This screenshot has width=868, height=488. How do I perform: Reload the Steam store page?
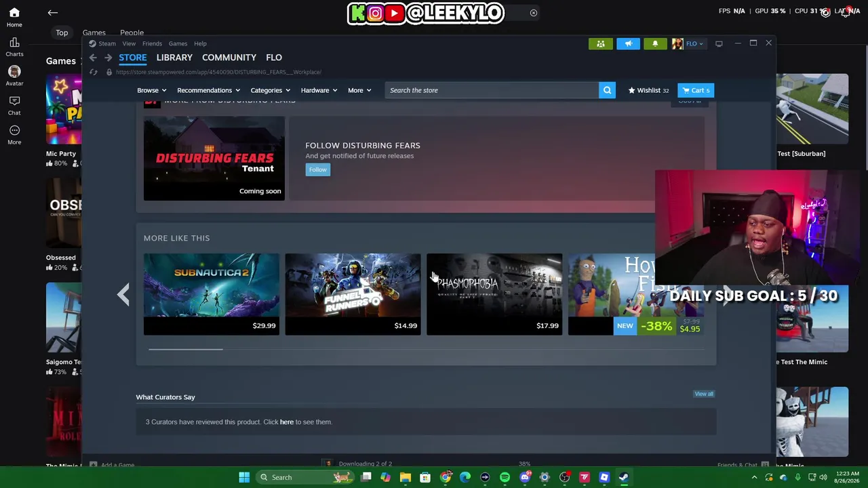tap(94, 72)
